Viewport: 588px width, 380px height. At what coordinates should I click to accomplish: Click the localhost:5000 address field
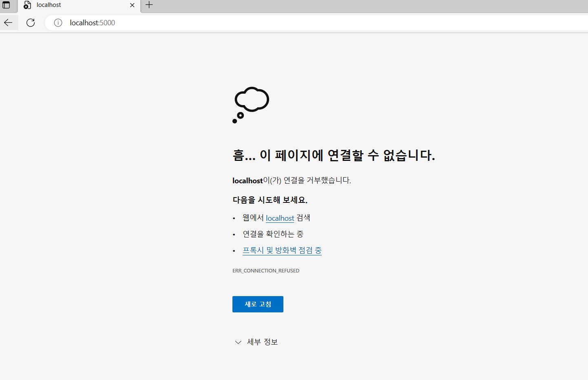316,23
